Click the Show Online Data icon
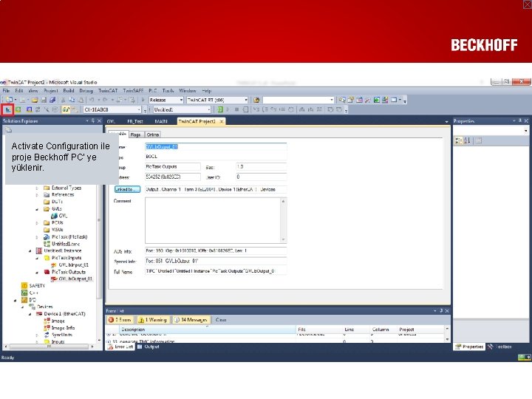The height and width of the screenshot is (399, 532). (x=66, y=109)
